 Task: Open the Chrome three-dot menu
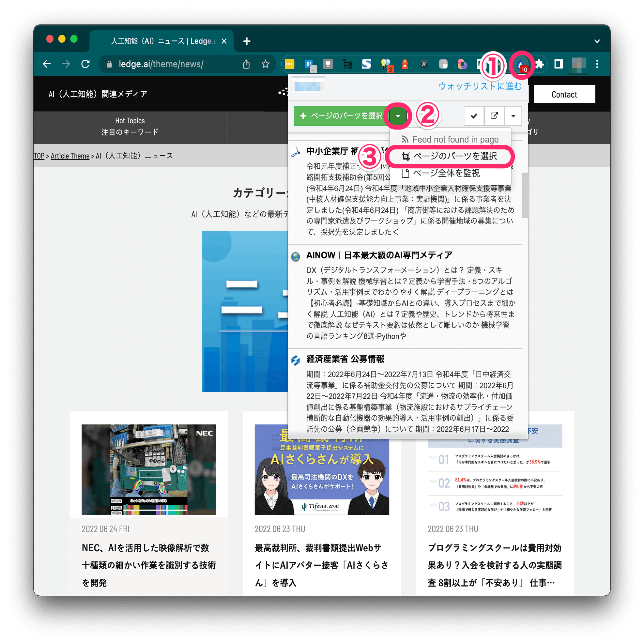point(597,64)
